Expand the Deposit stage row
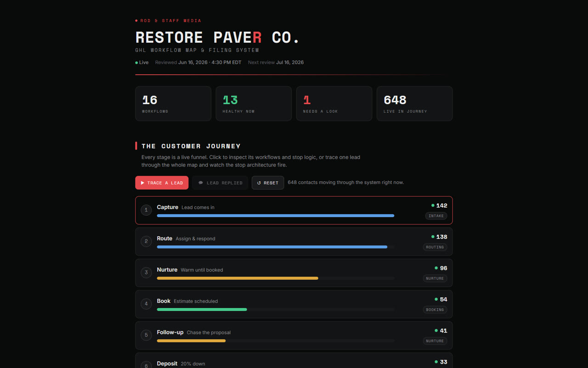588x368 pixels. tap(294, 360)
